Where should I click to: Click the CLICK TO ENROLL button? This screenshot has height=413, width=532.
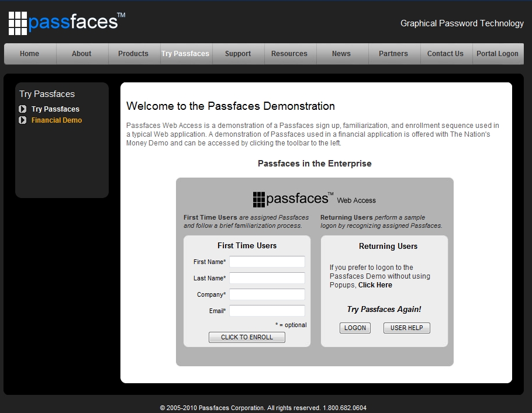point(247,337)
